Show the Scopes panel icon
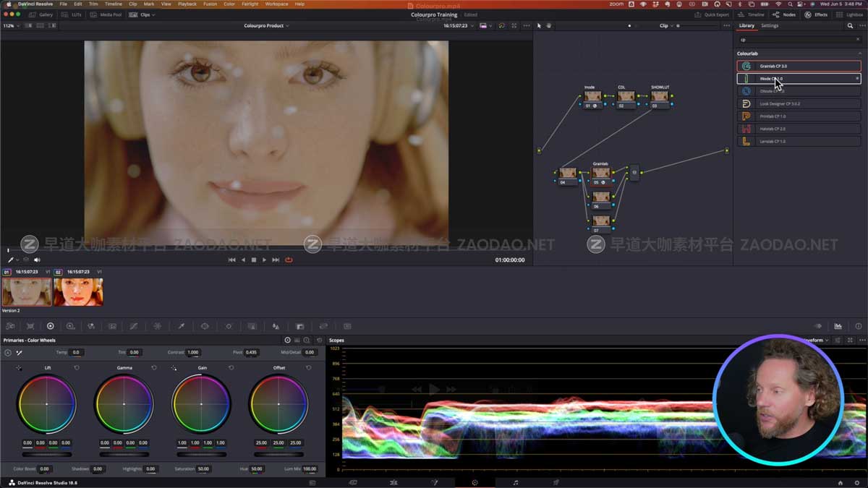This screenshot has height=488, width=868. pos(838,326)
